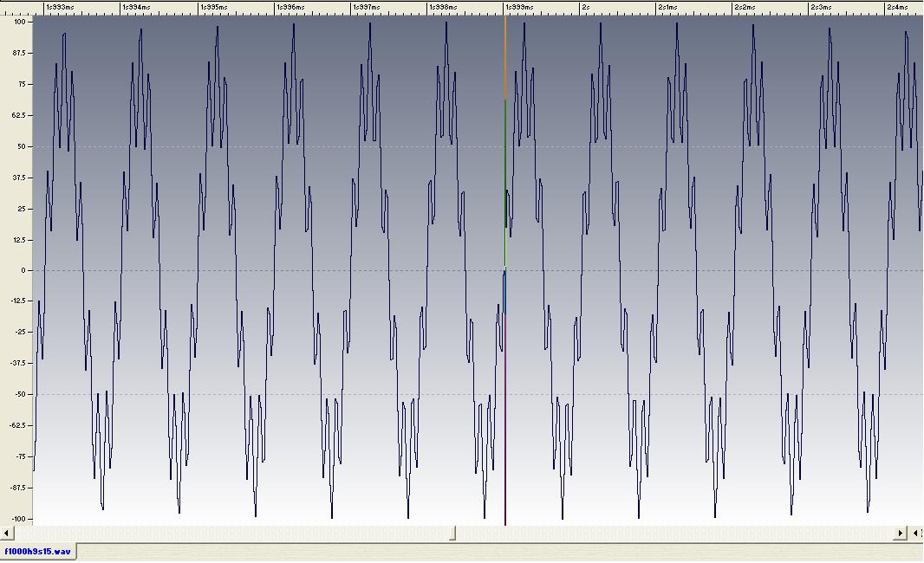
Task: Click the -25 amplitude scale label
Action: tap(21, 332)
